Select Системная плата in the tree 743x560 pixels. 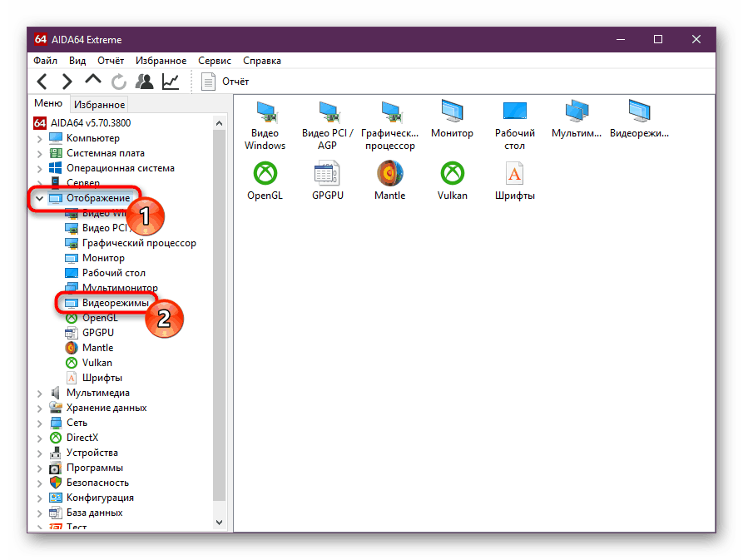coord(97,153)
